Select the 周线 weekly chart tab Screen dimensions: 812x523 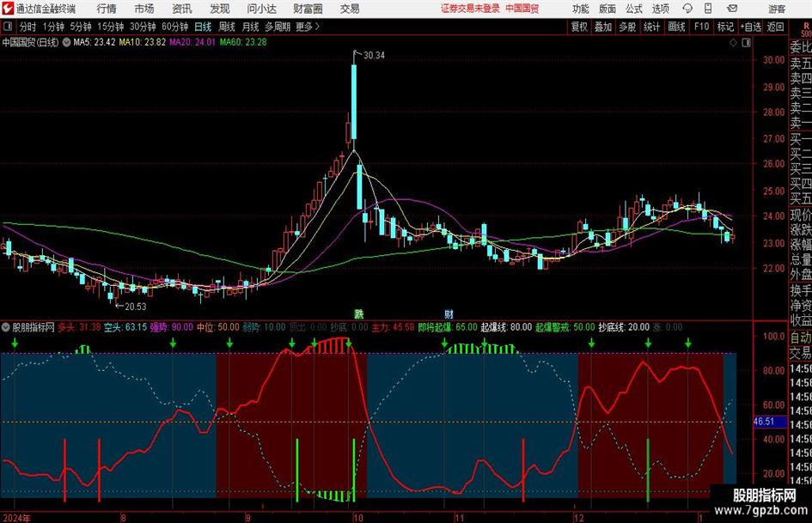pos(226,27)
